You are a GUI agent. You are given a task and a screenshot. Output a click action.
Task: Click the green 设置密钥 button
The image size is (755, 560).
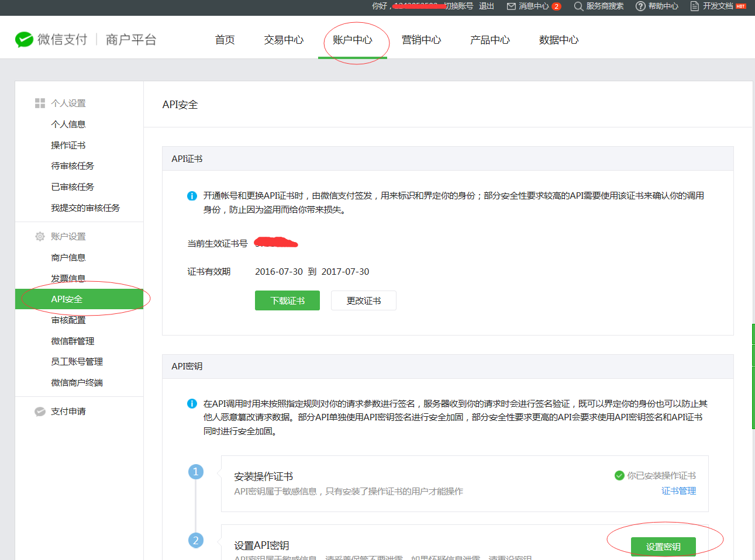pyautogui.click(x=663, y=547)
